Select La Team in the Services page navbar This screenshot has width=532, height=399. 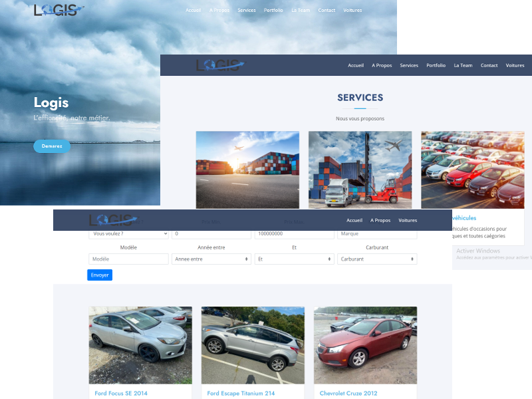[463, 65]
